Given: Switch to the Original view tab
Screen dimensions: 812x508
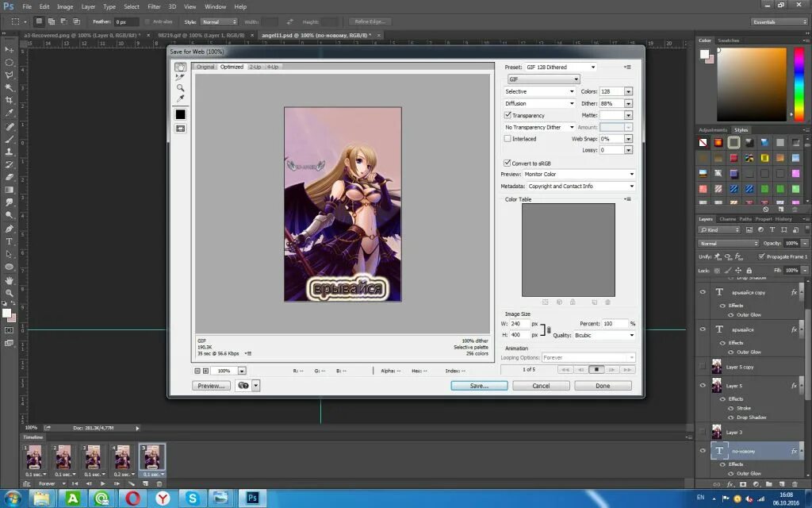Looking at the screenshot, I should pos(205,67).
